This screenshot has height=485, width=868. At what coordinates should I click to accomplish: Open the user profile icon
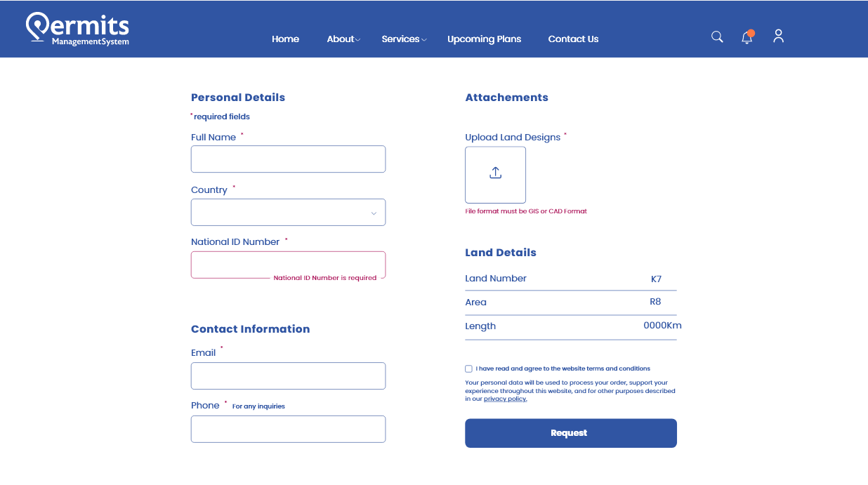point(778,36)
